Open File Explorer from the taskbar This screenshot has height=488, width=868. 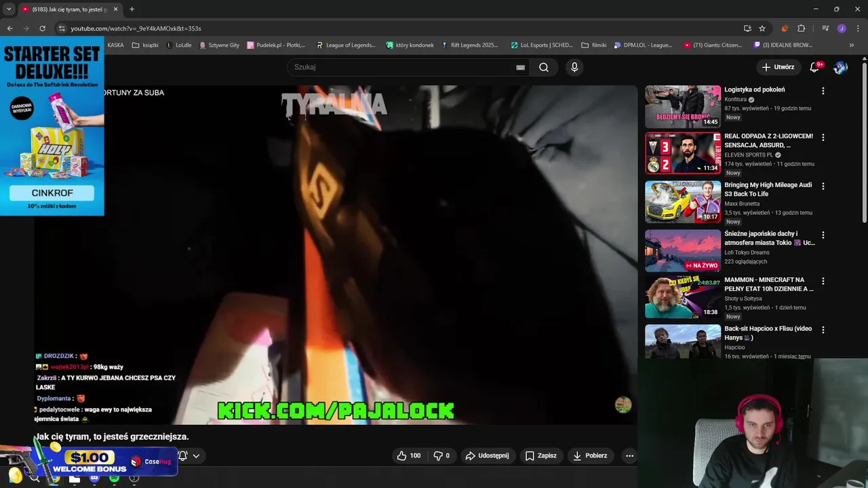75,479
